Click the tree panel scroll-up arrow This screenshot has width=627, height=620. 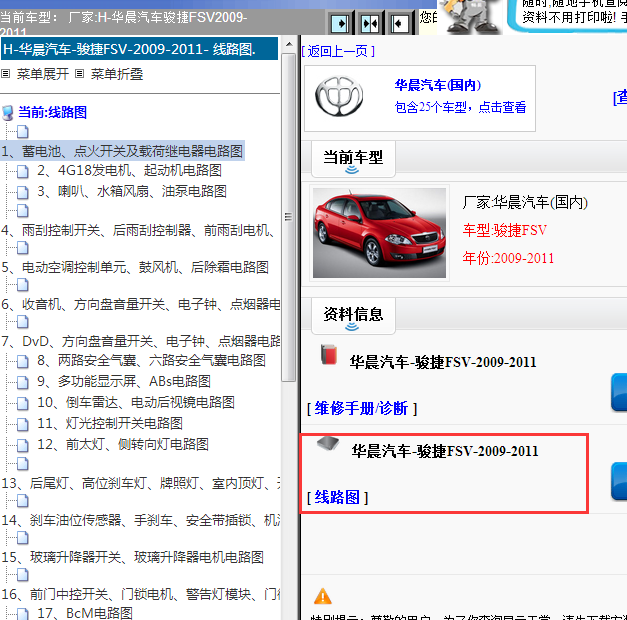pyautogui.click(x=289, y=44)
